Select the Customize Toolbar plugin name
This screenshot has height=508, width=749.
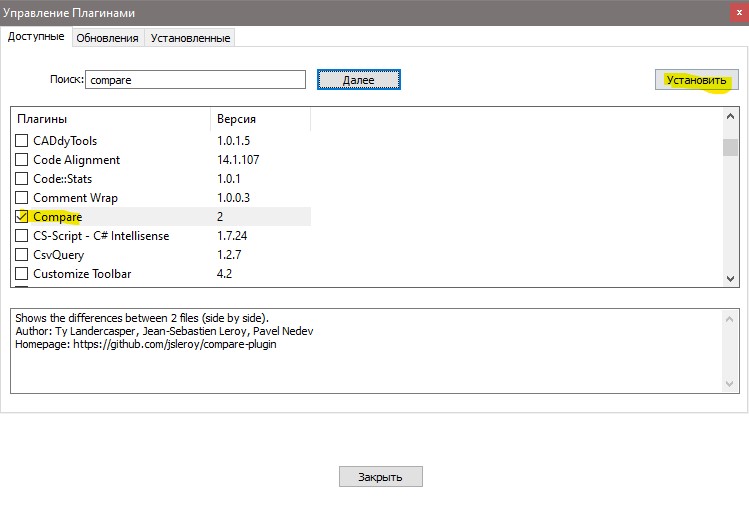click(82, 274)
